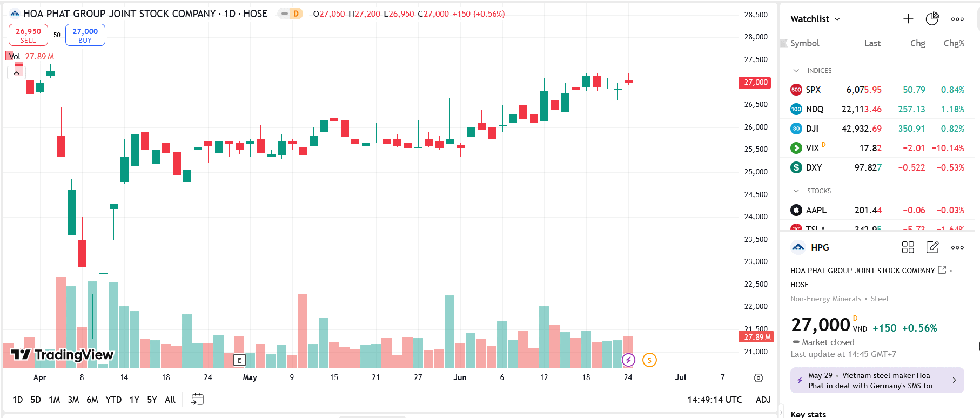
Task: Toggle the ADJ adjusted price setting
Action: (x=763, y=400)
